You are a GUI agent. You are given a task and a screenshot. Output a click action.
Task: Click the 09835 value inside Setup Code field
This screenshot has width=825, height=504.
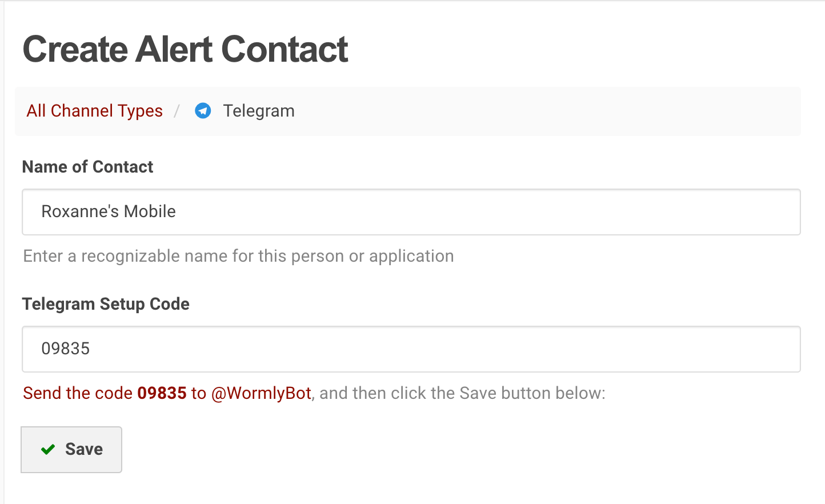tap(66, 349)
